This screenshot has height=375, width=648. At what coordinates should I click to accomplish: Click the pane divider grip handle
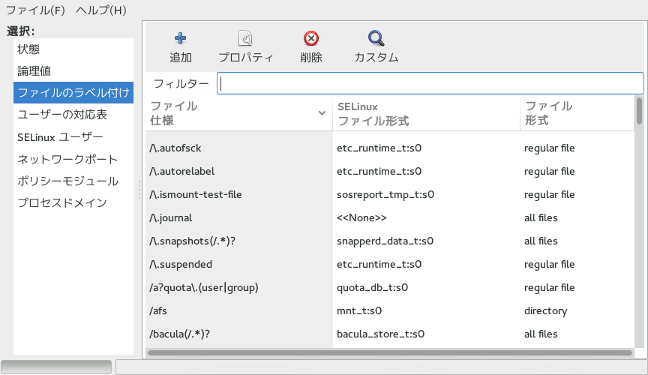click(139, 190)
